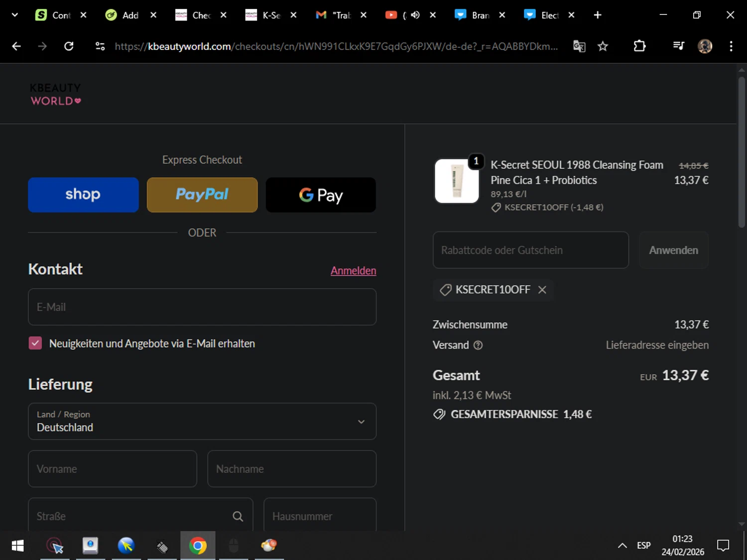Show hidden system tray icons

coord(622,546)
